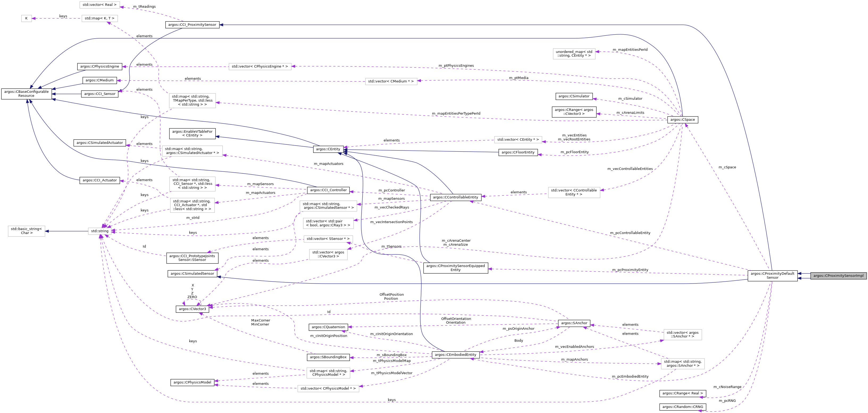This screenshot has width=868, height=413.
Task: Select the std::vector Real node
Action: (x=100, y=5)
